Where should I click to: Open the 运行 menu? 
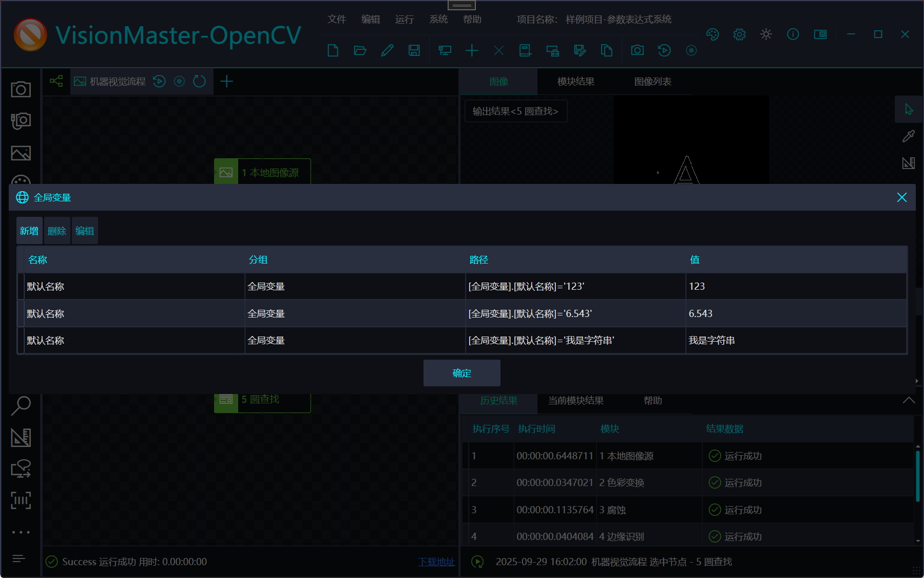click(405, 19)
